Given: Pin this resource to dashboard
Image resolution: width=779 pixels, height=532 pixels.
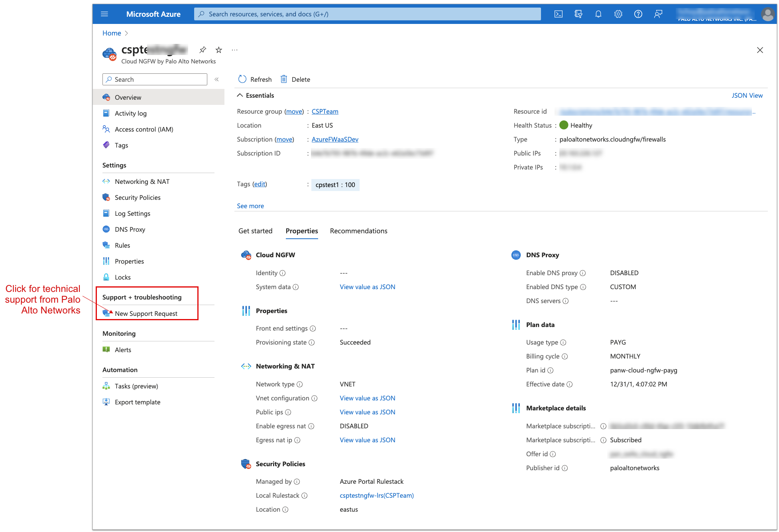Looking at the screenshot, I should click(x=203, y=50).
